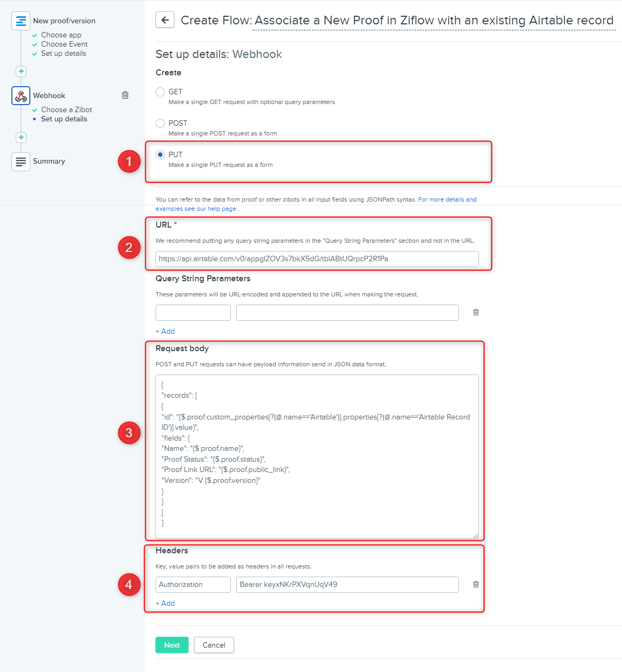Focus the query parameter key field
Screen dimensions: 622x672
click(x=193, y=313)
